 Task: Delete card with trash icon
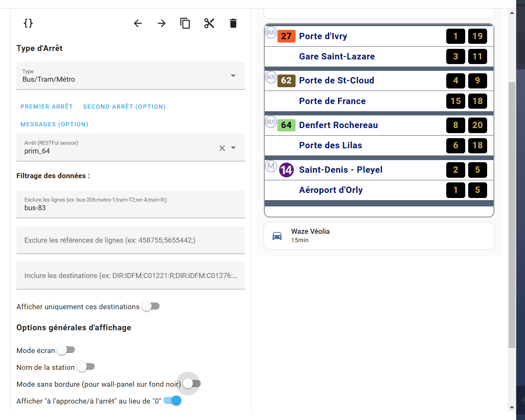[233, 23]
